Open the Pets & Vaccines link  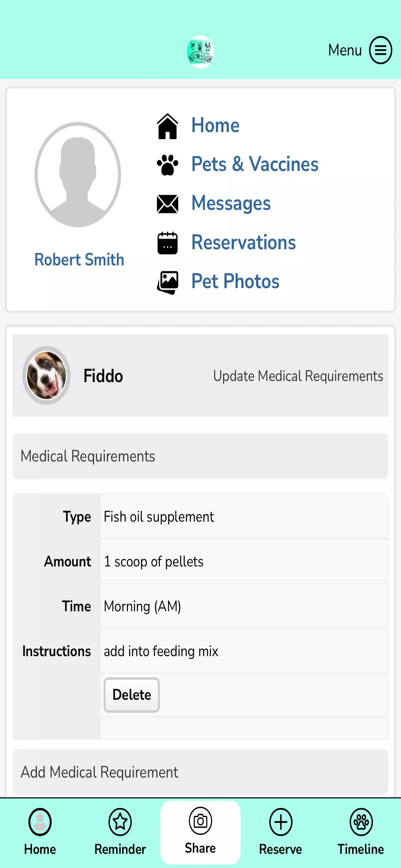pyautogui.click(x=255, y=164)
